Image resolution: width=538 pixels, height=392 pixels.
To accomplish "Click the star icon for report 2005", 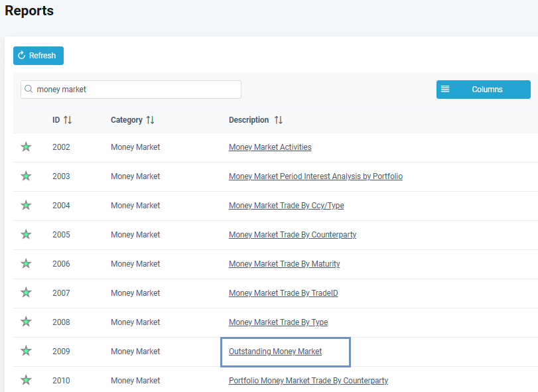I will click(26, 234).
